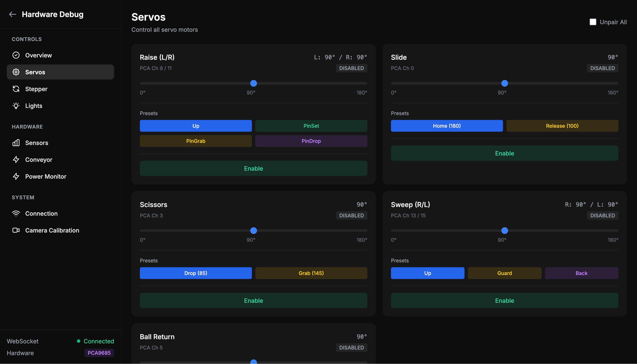Viewport: 637px width, 364px height.
Task: Click the Connection wifi icon
Action: pyautogui.click(x=16, y=214)
